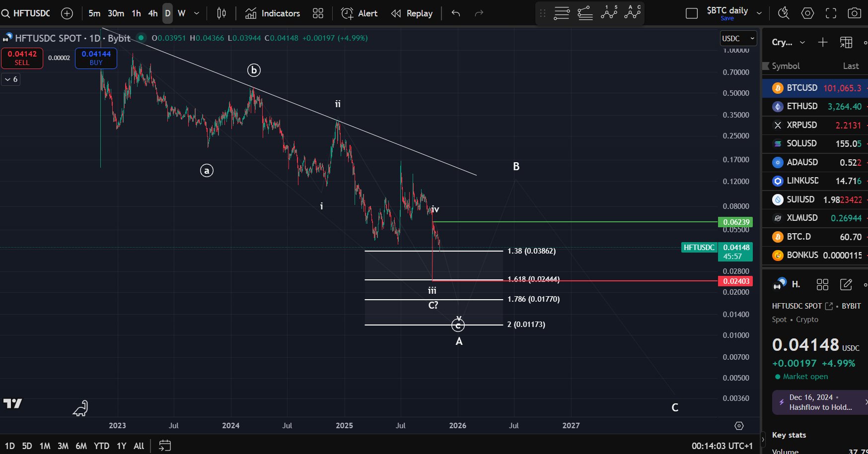
Task: Open the details panel edit note icon
Action: click(x=846, y=284)
